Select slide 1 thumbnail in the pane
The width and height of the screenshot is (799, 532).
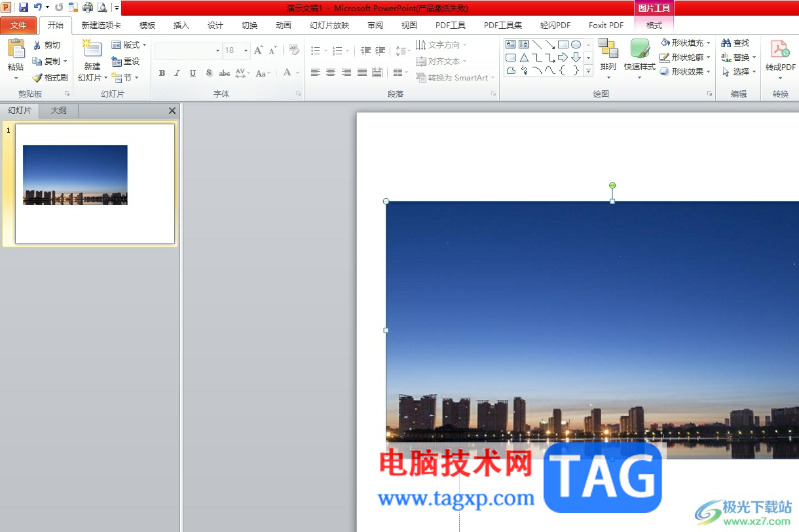95,184
